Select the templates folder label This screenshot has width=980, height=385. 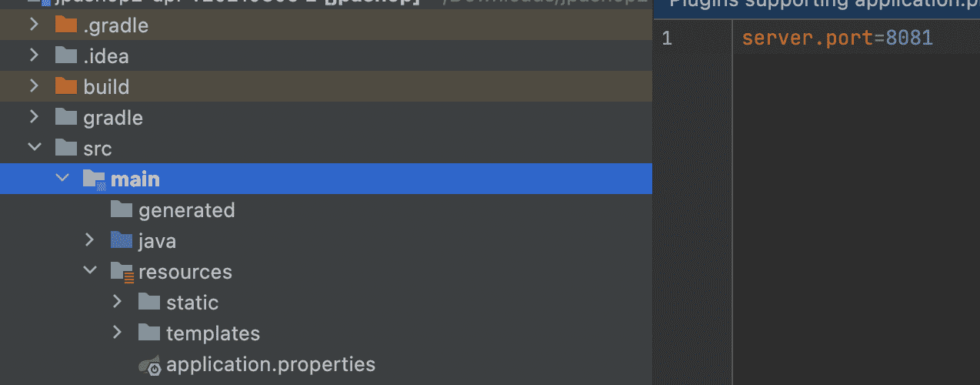213,333
